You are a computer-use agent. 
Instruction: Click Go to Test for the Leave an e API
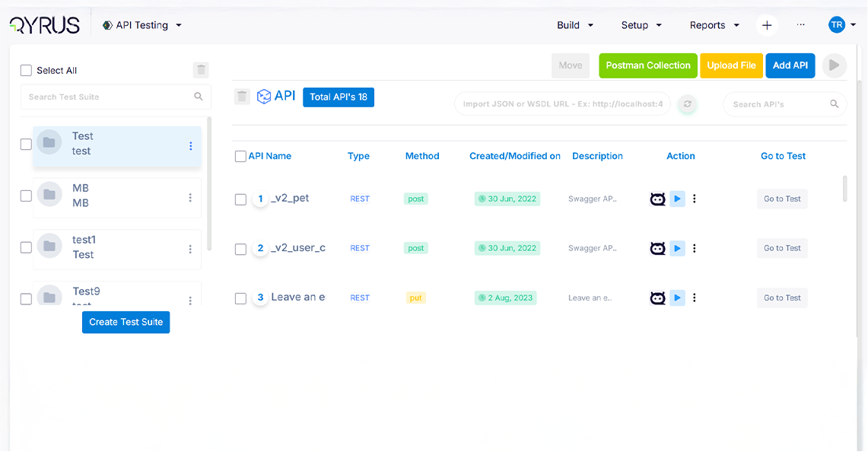[x=782, y=298]
